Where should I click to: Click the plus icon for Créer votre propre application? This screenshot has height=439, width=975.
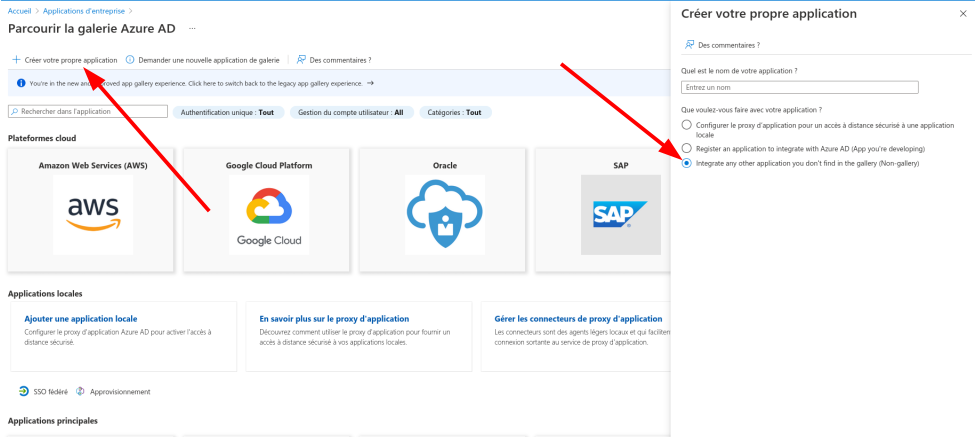pyautogui.click(x=16, y=60)
